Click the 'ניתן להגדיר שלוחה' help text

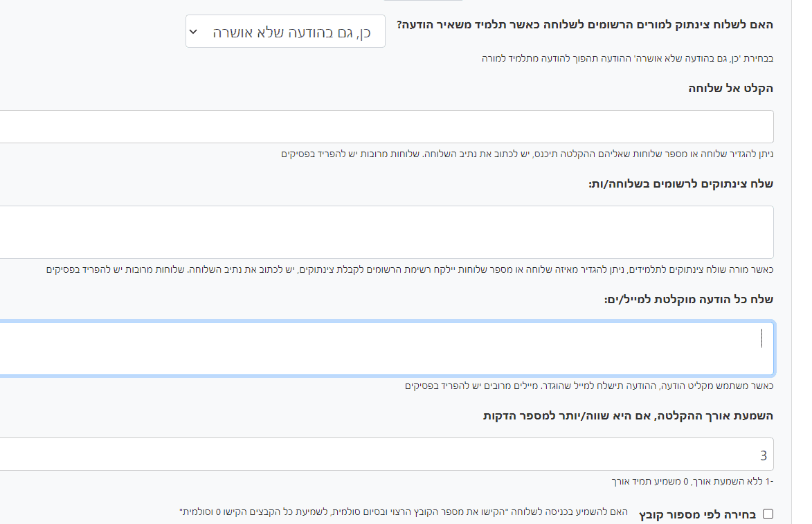tap(527, 153)
